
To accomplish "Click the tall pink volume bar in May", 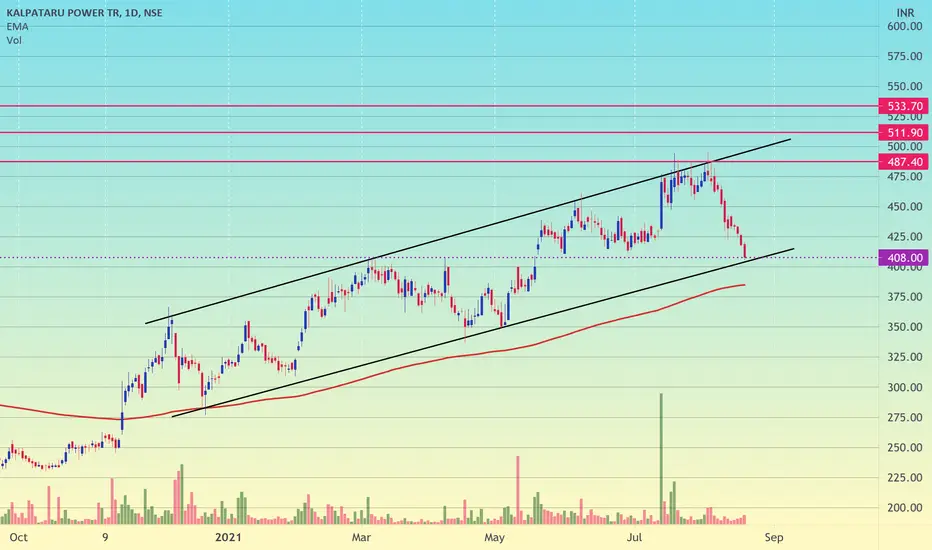I will [x=518, y=489].
